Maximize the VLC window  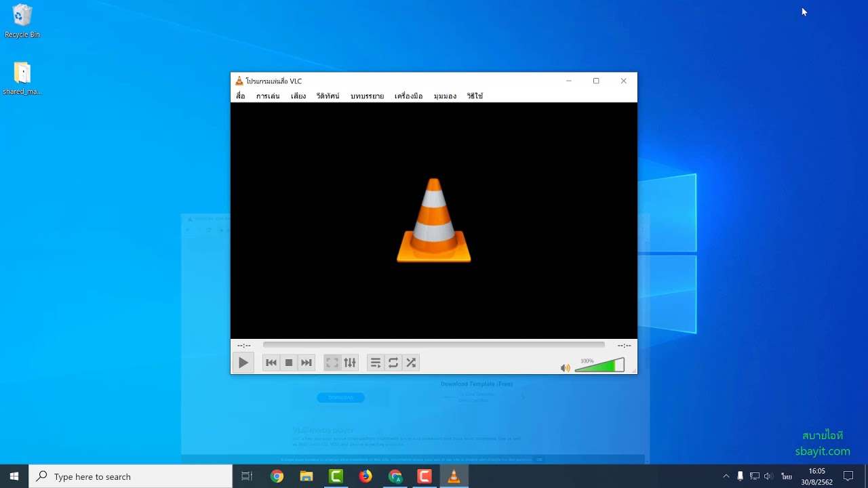coord(596,81)
